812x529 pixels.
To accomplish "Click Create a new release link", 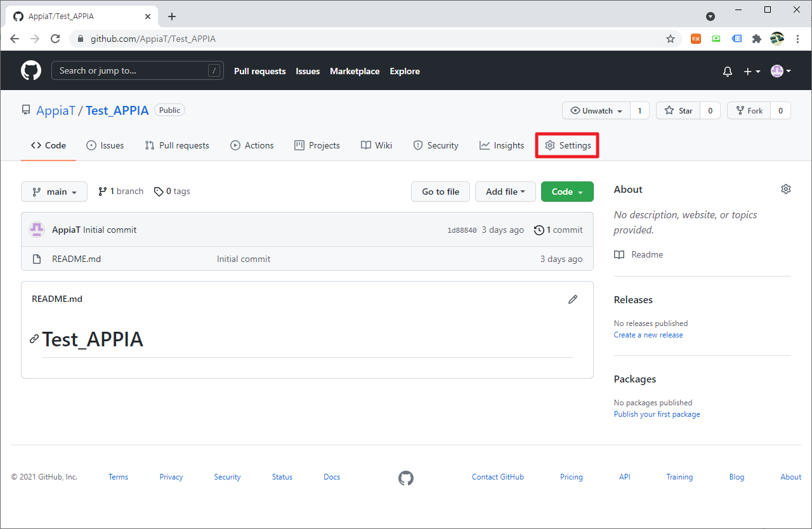I will [x=648, y=335].
